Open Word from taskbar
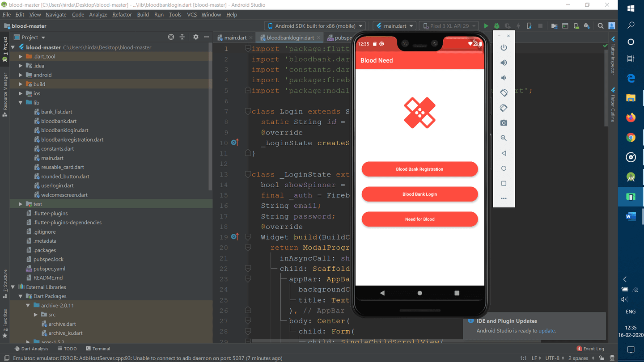Viewport: 644px width, 362px height. (631, 217)
